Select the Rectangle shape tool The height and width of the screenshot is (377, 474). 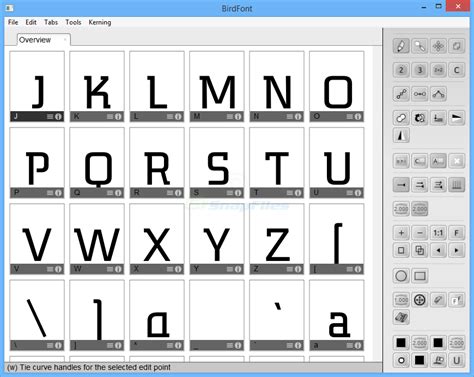[x=420, y=276]
